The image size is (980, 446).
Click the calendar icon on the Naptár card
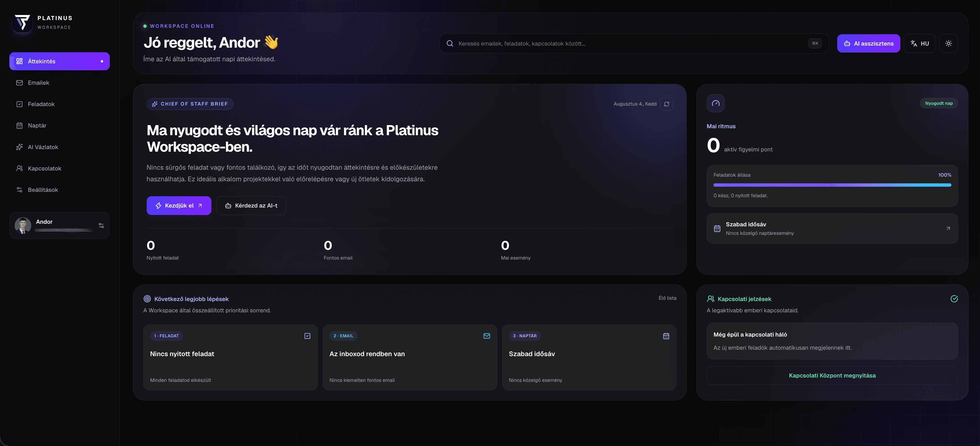pyautogui.click(x=666, y=336)
